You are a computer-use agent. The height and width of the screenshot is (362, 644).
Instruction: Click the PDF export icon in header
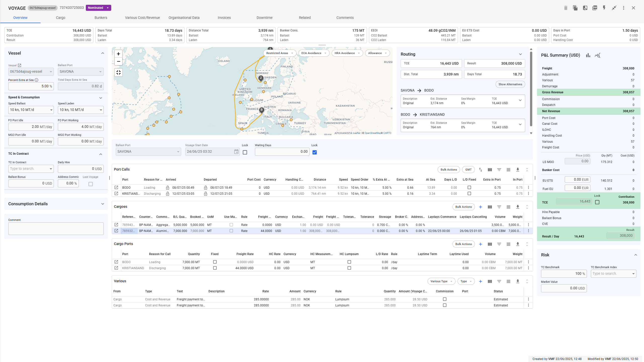pos(595,8)
